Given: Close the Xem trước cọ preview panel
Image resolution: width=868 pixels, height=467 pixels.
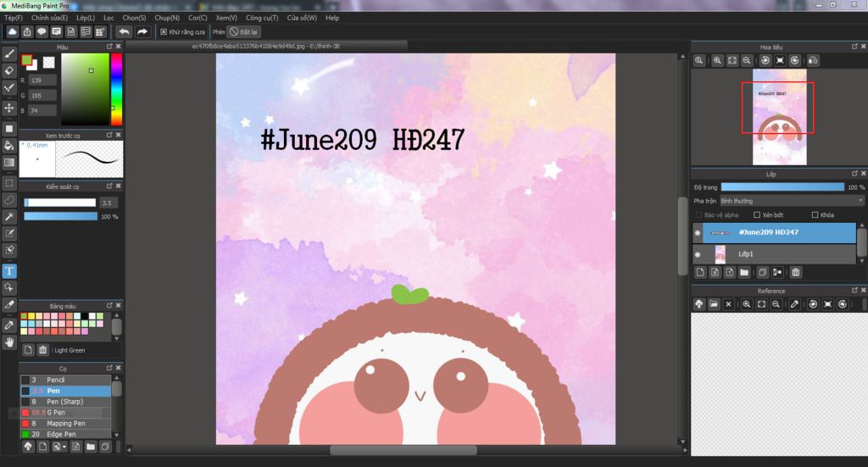Looking at the screenshot, I should tap(118, 135).
